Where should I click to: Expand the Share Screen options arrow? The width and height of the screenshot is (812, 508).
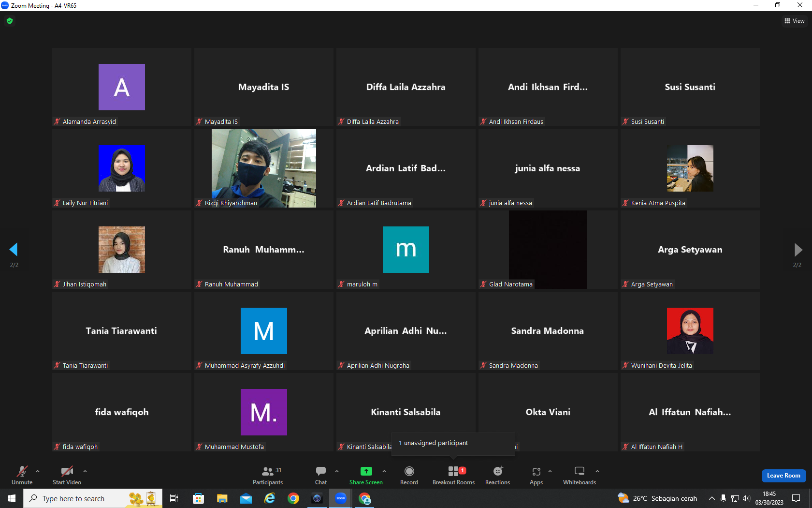[x=384, y=471]
